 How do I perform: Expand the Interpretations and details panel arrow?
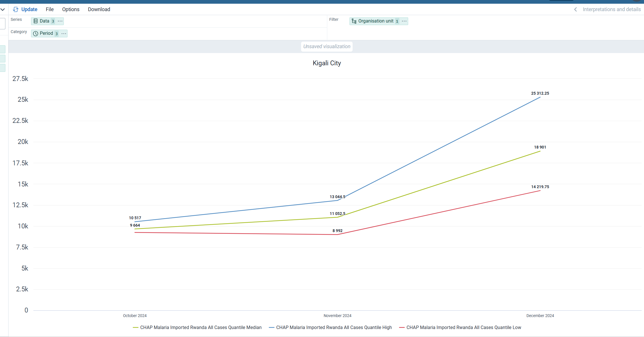pyautogui.click(x=576, y=9)
